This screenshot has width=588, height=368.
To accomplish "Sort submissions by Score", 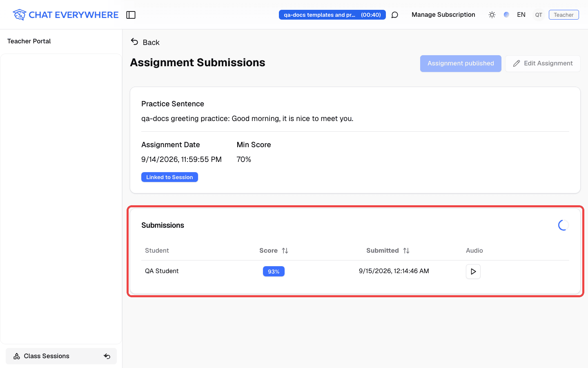I will coord(274,251).
